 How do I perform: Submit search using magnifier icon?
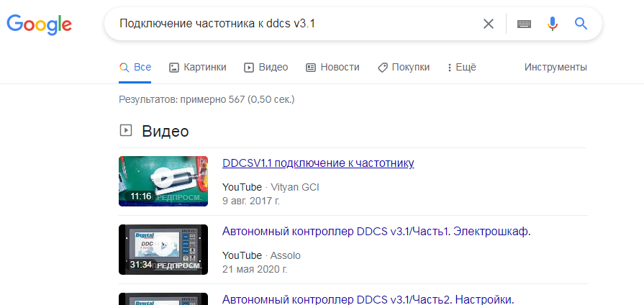[581, 24]
